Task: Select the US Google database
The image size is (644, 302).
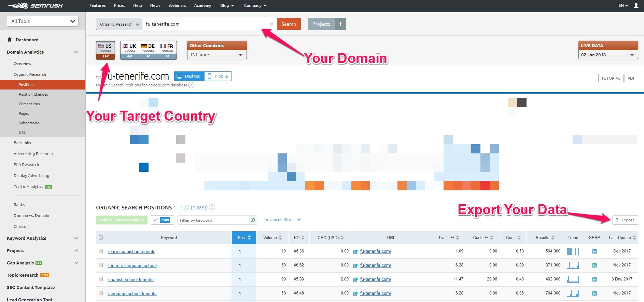Action: point(106,50)
